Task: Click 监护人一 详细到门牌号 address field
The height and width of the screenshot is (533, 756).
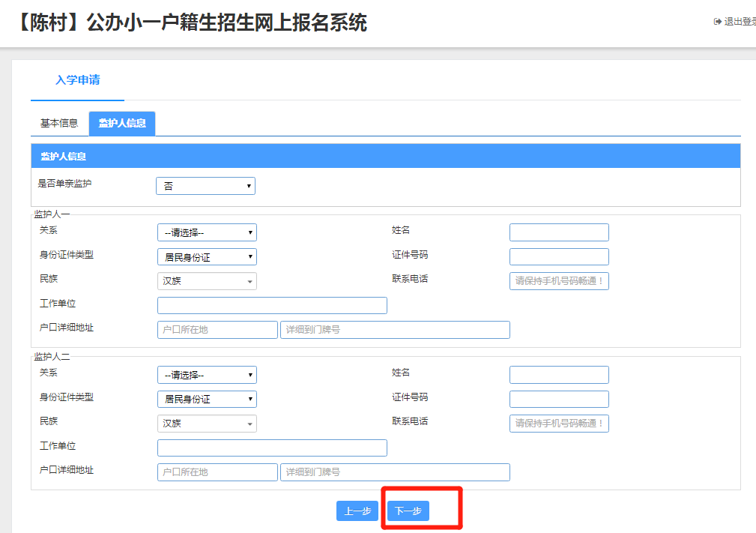Action: [395, 330]
